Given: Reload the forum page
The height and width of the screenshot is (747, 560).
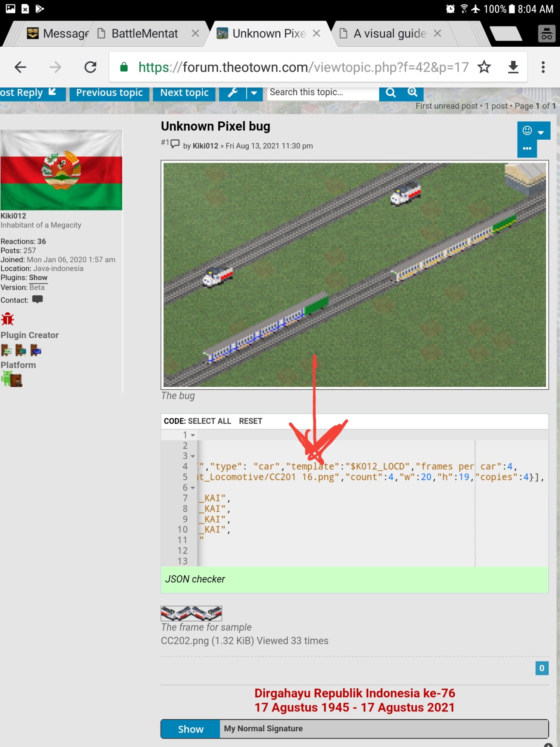Looking at the screenshot, I should (x=90, y=67).
